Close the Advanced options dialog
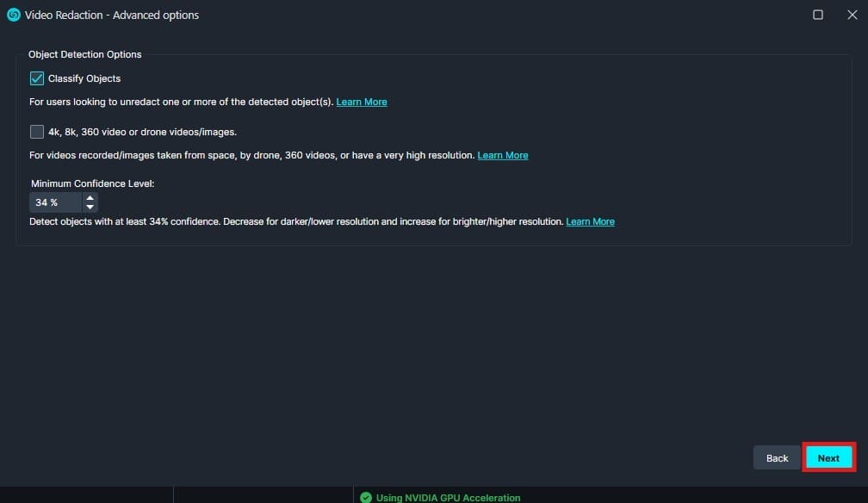The width and height of the screenshot is (868, 503). 852,15
